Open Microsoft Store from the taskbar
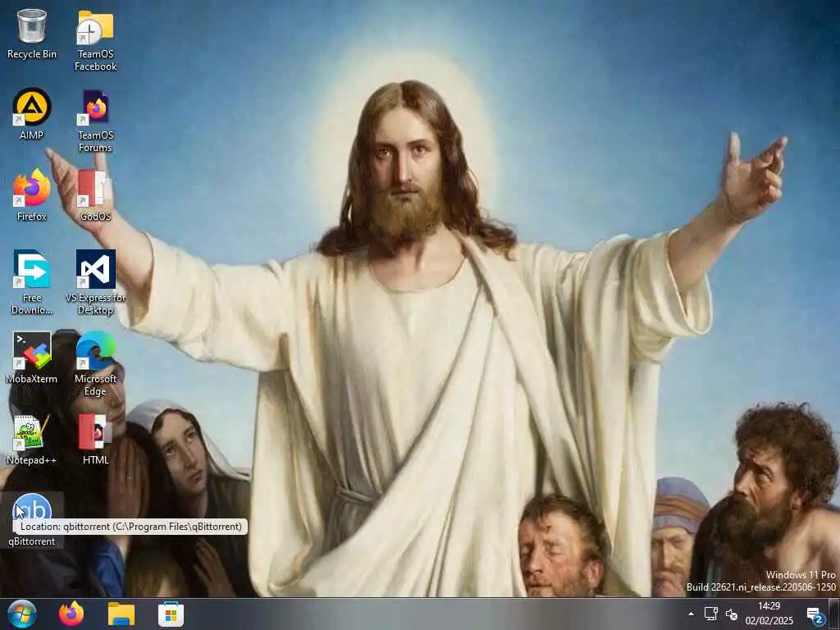 pyautogui.click(x=171, y=615)
